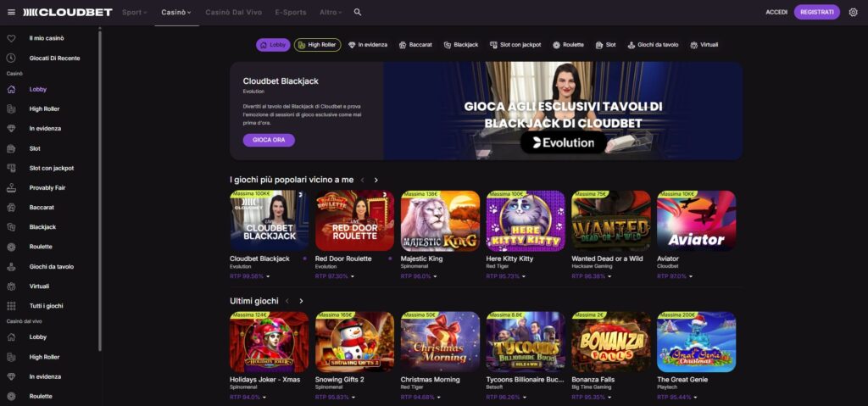Show previous Ultimi giochi with left arrow
Screen dimensions: 868x406
(287, 301)
